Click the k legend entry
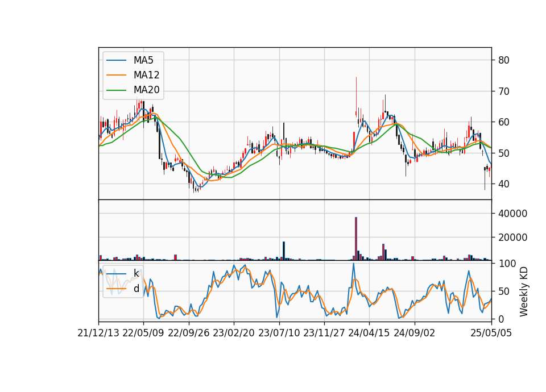546x392 pixels. (123, 273)
